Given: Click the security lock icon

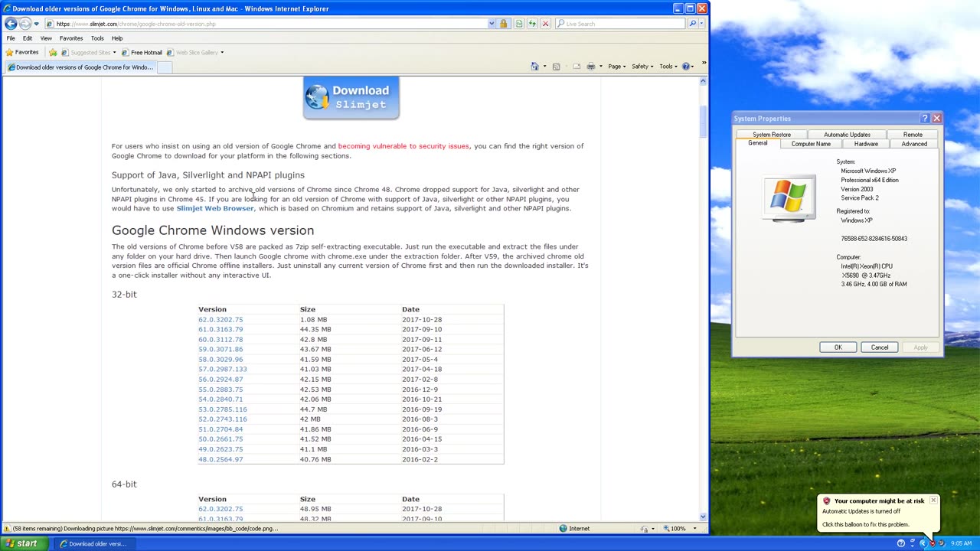Looking at the screenshot, I should tap(504, 24).
